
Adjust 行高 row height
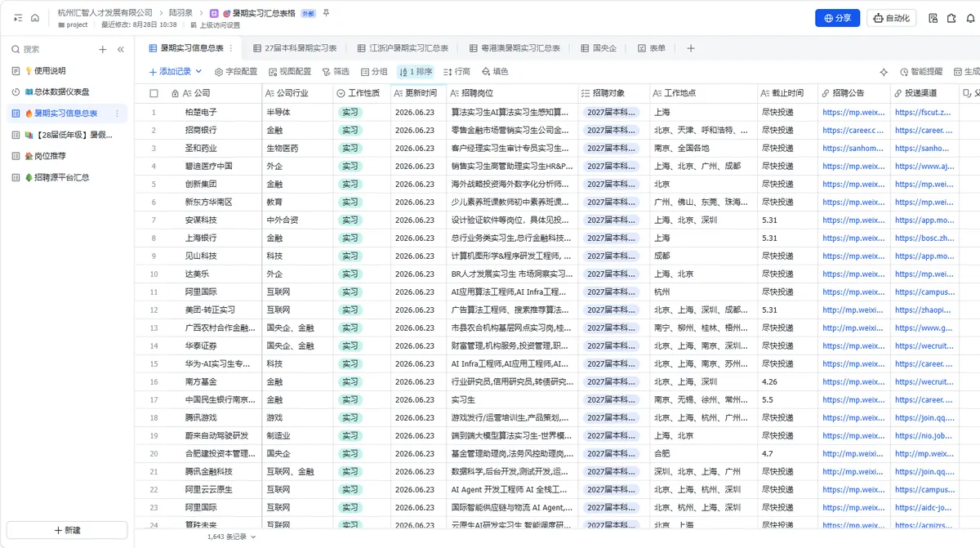(457, 72)
